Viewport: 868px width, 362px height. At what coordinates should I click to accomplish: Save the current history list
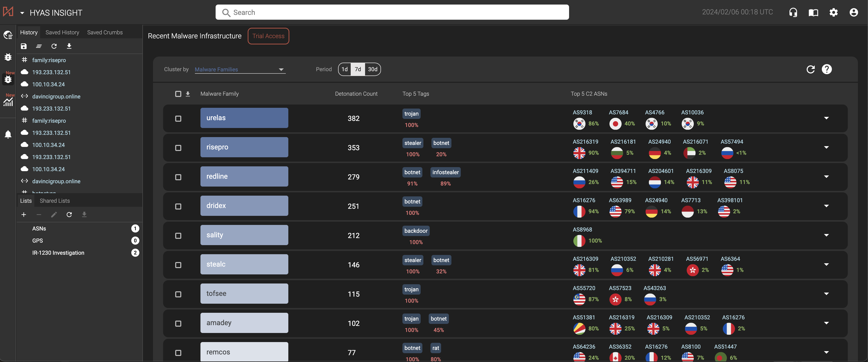[x=23, y=46]
